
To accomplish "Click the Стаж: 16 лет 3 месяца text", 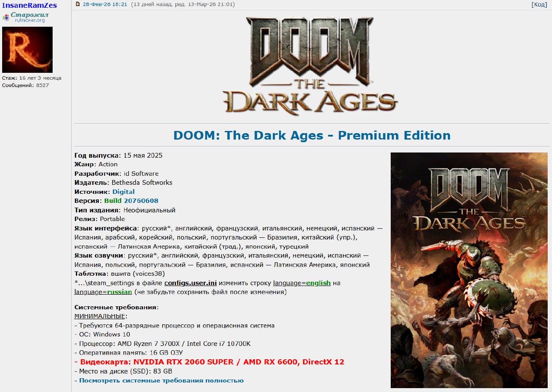I will click(x=31, y=78).
